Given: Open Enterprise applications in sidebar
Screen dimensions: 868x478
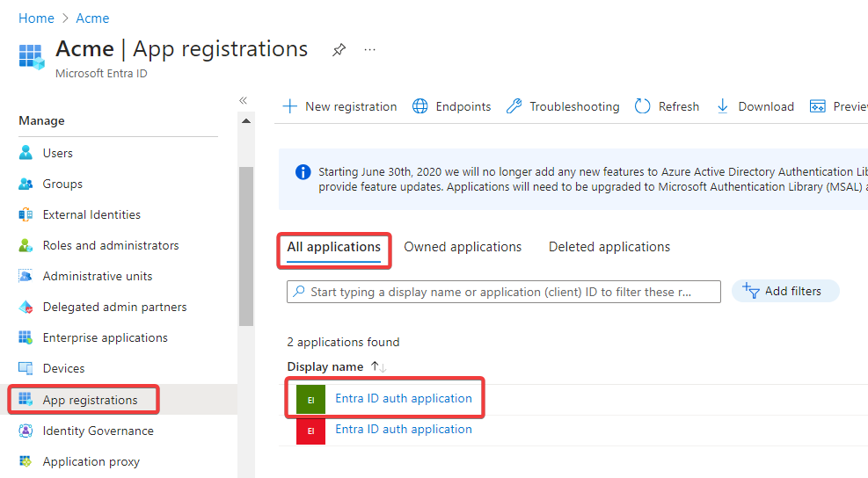Looking at the screenshot, I should point(105,337).
